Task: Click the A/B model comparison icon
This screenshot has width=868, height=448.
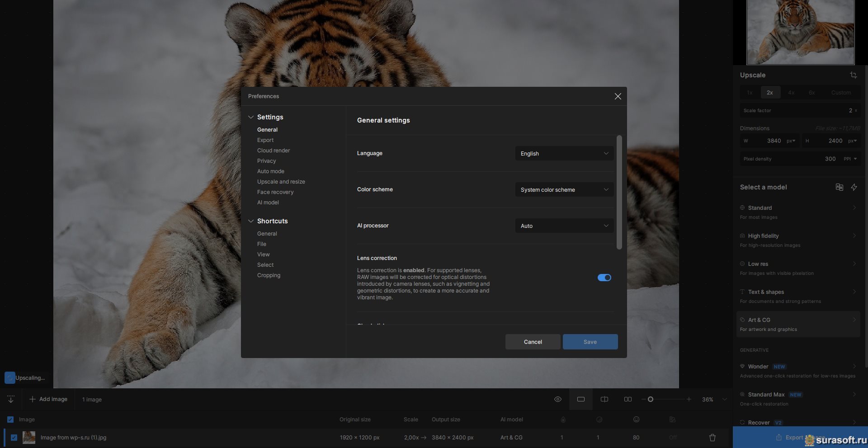Action: tap(839, 187)
